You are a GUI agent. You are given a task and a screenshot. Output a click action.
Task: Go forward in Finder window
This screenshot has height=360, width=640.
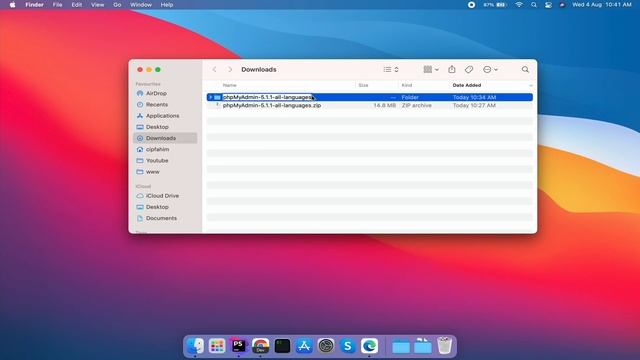coord(230,70)
